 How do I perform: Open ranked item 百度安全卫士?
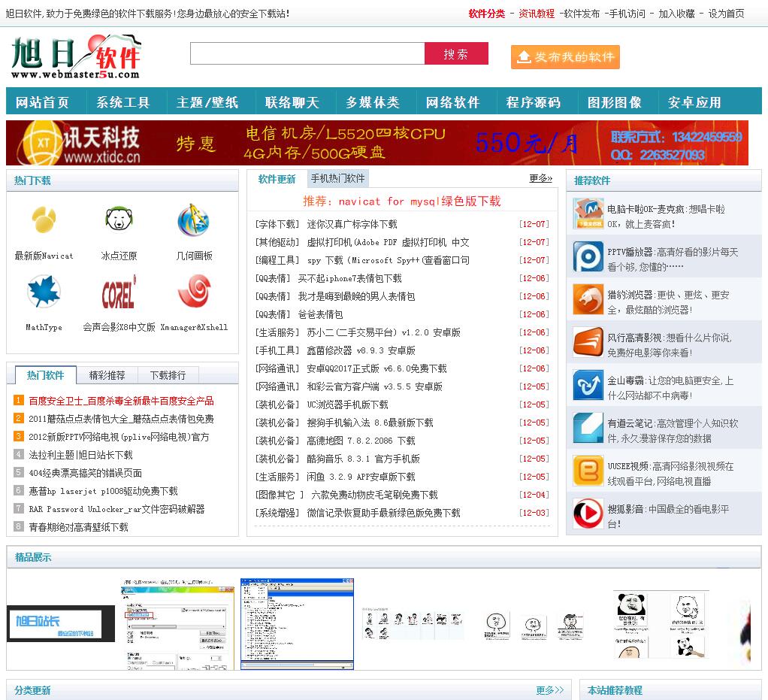[121, 401]
